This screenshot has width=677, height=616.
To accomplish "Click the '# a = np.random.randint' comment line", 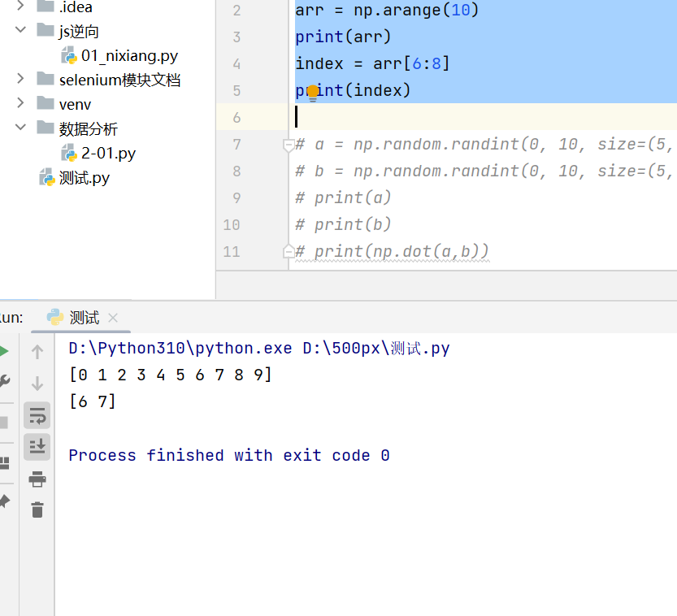I will tap(484, 144).
